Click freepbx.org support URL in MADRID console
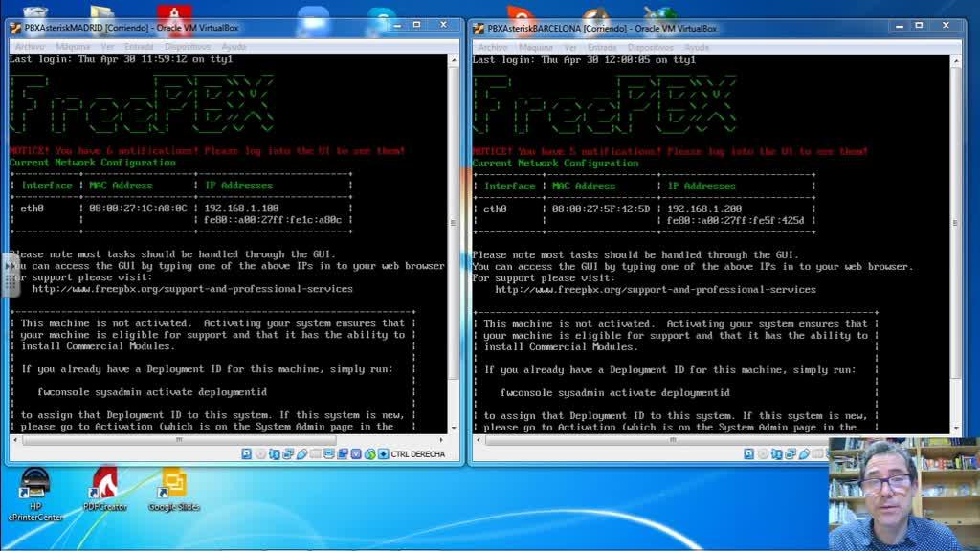This screenshot has height=551, width=980. point(192,289)
